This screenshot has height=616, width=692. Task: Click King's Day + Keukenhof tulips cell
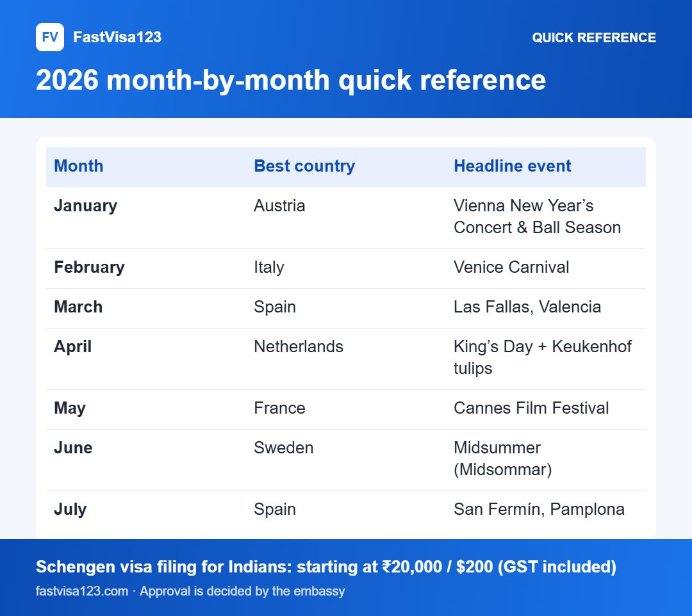pos(543,357)
